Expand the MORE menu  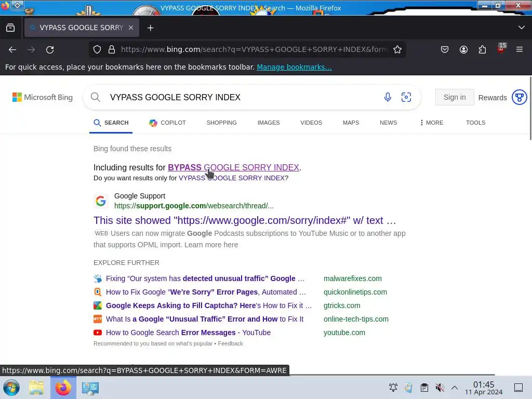click(431, 123)
